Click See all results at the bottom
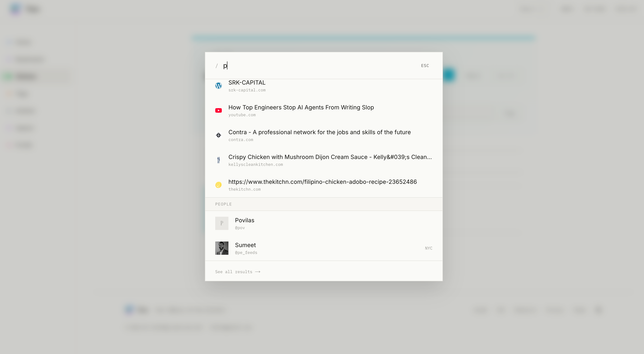 pos(234,272)
